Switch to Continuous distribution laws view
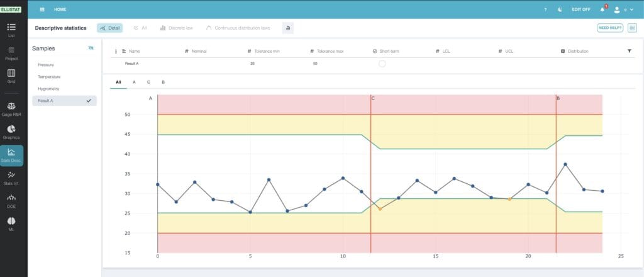This screenshot has width=644, height=277. pos(238,28)
